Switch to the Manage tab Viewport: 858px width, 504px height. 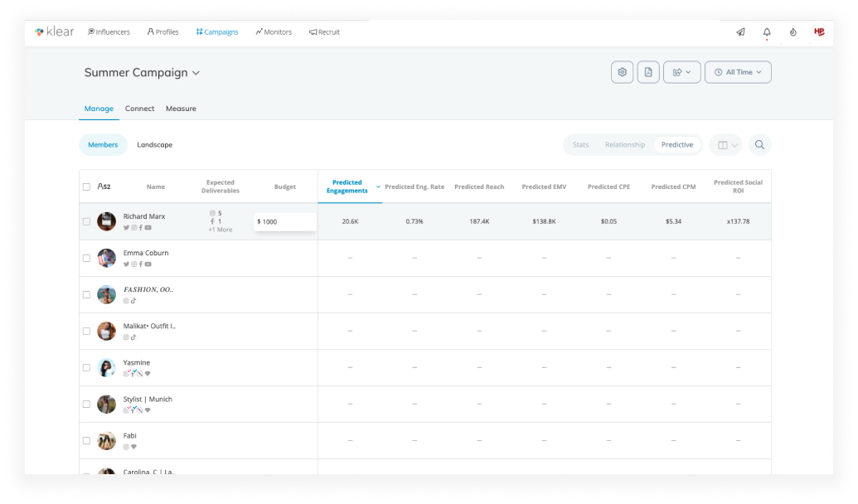[x=99, y=109]
